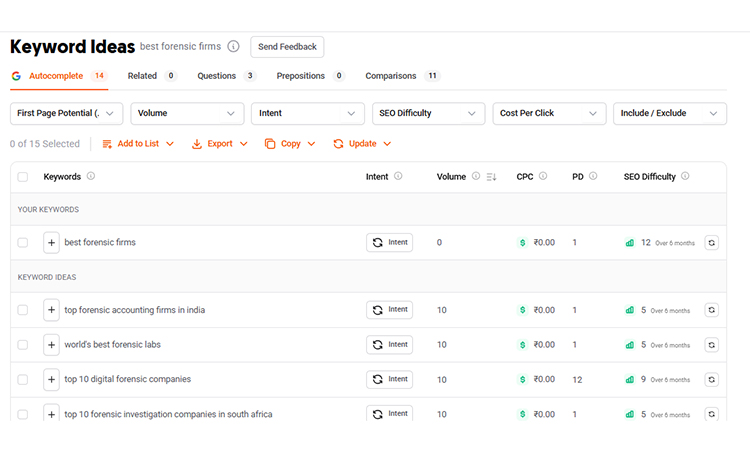750x450 pixels.
Task: Expand the Update options menu
Action: pyautogui.click(x=362, y=143)
